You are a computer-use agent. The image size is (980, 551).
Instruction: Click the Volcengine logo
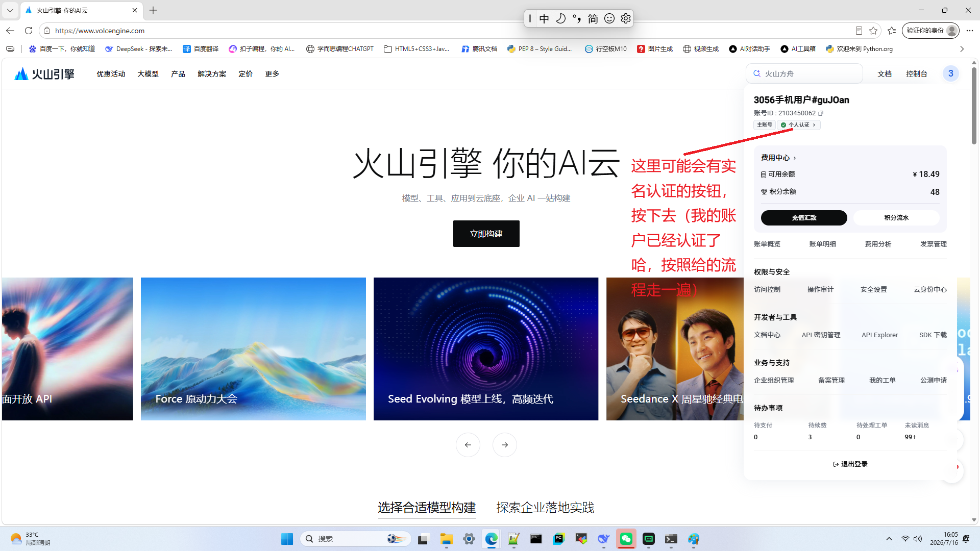pos(44,74)
